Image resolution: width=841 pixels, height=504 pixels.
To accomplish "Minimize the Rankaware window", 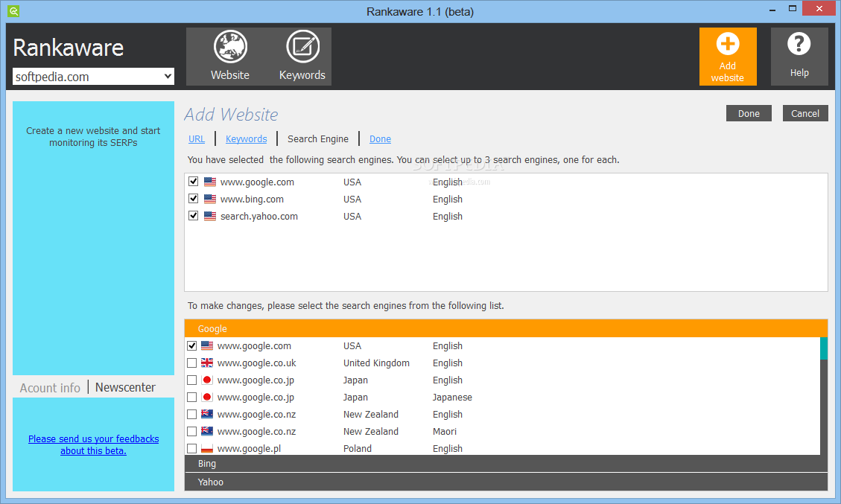I will 772,9.
